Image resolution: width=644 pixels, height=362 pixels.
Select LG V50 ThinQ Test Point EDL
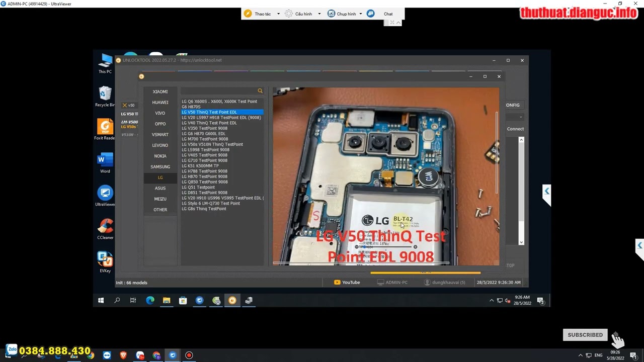222,112
